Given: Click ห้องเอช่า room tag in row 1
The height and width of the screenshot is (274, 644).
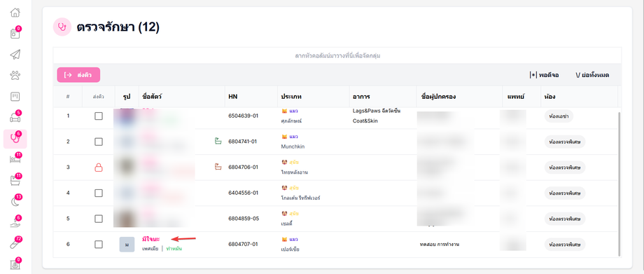Looking at the screenshot, I should click(559, 116).
